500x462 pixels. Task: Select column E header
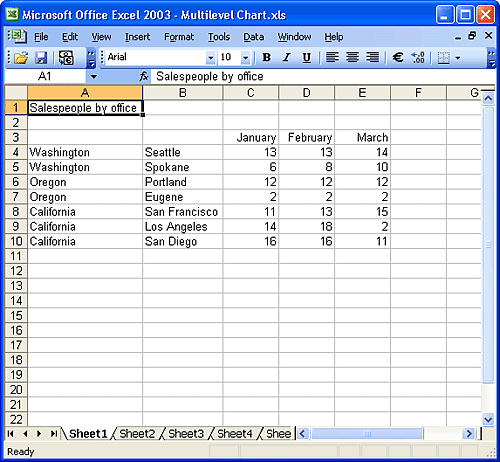pyautogui.click(x=362, y=92)
